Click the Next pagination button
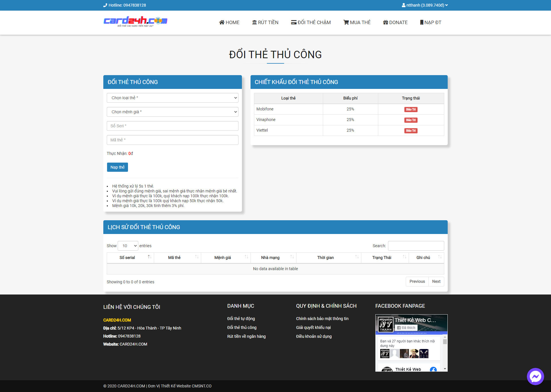This screenshot has height=392, width=551. (x=436, y=281)
